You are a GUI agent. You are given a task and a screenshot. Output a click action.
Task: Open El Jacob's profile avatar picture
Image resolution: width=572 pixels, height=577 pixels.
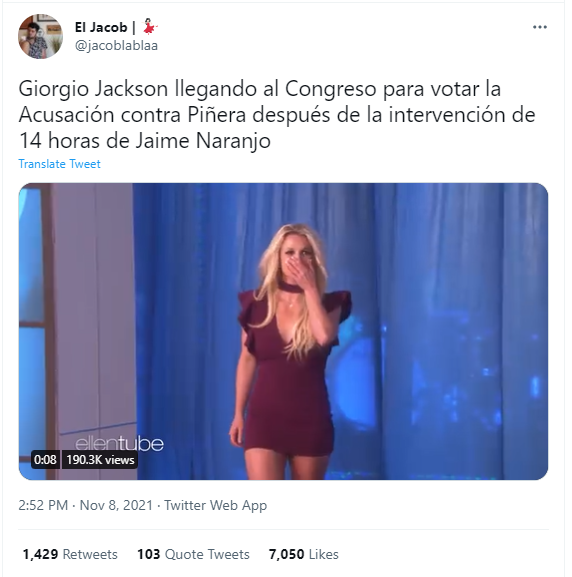40,36
